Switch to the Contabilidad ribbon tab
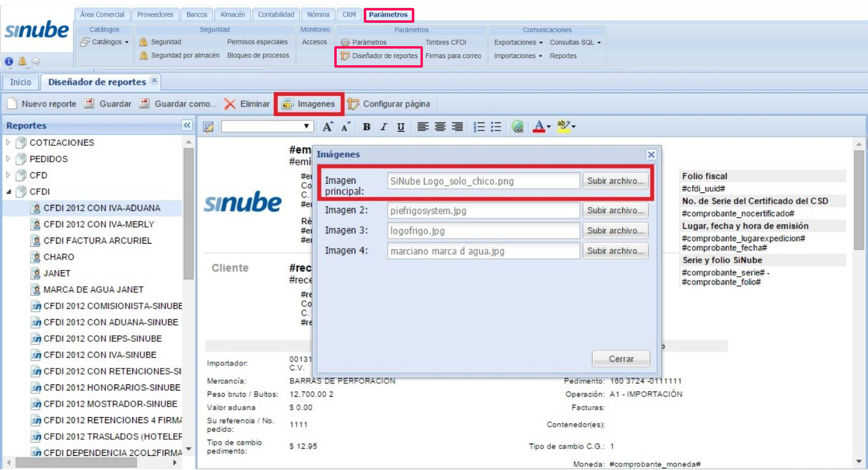This screenshot has height=470, width=868. (x=276, y=14)
